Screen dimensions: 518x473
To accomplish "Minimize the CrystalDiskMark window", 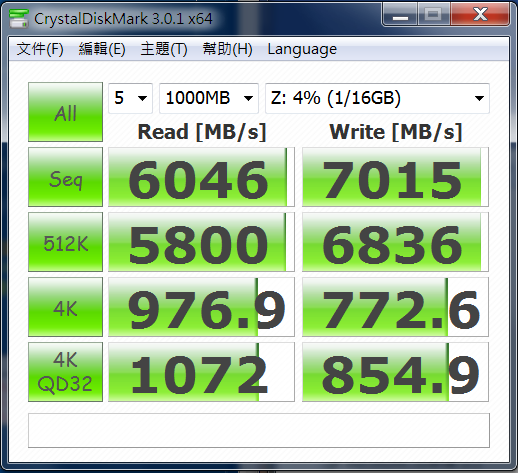I will tap(400, 15).
